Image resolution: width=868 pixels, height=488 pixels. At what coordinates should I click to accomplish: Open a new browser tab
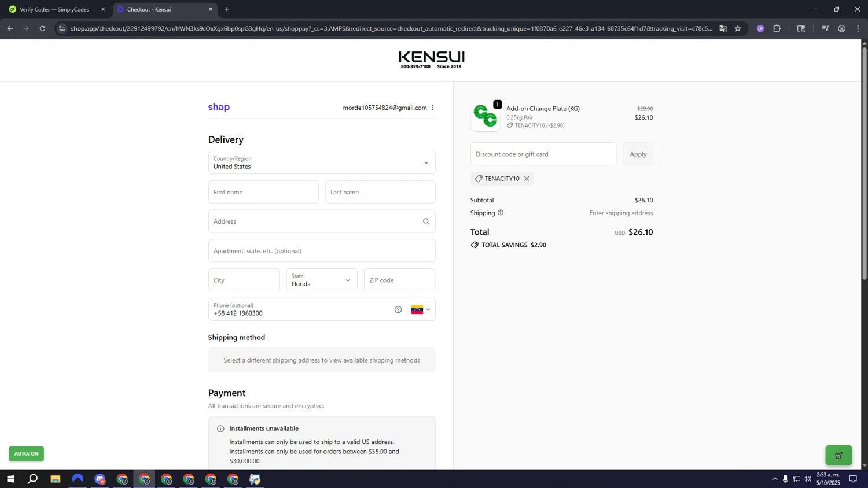(x=227, y=9)
